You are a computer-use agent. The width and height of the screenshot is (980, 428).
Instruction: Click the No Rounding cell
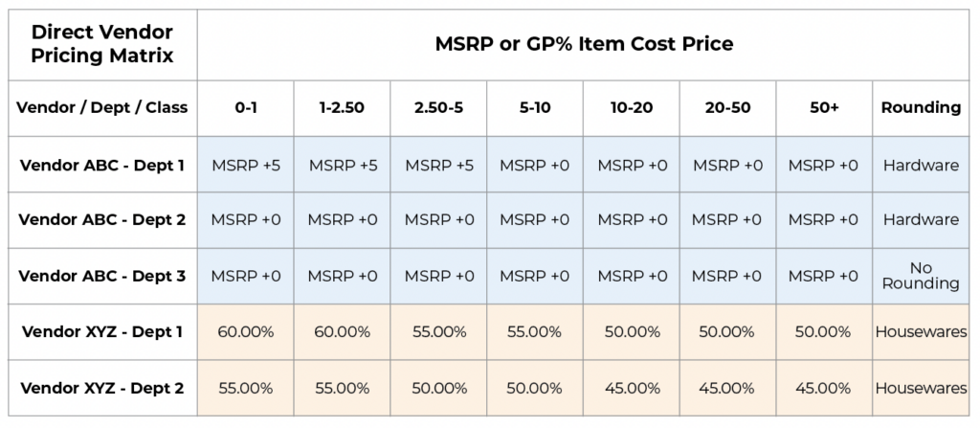tap(922, 276)
